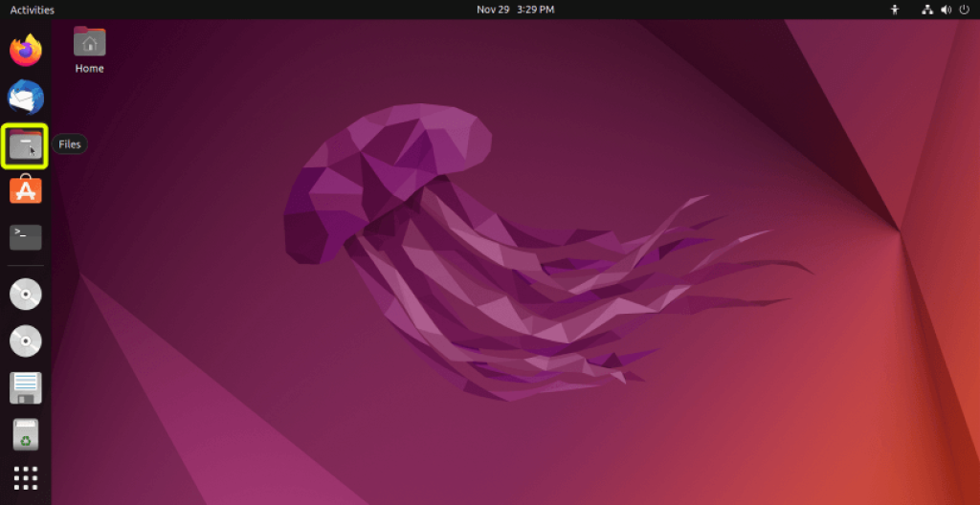This screenshot has height=505, width=980.
Task: Click the Files tooltip label
Action: (70, 144)
